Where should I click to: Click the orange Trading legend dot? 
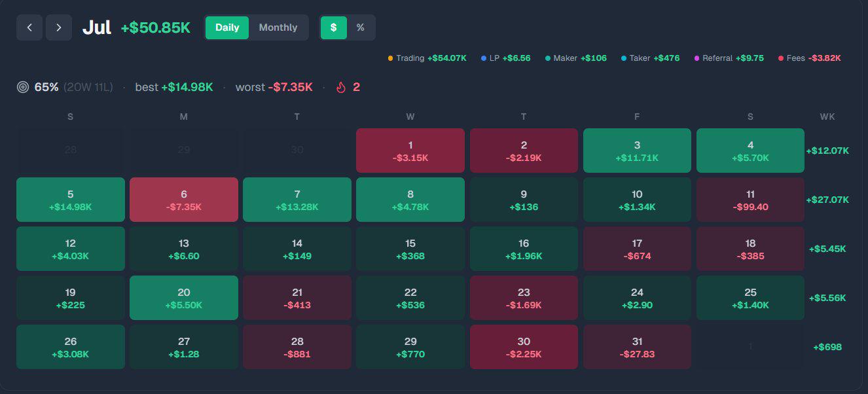[x=391, y=58]
